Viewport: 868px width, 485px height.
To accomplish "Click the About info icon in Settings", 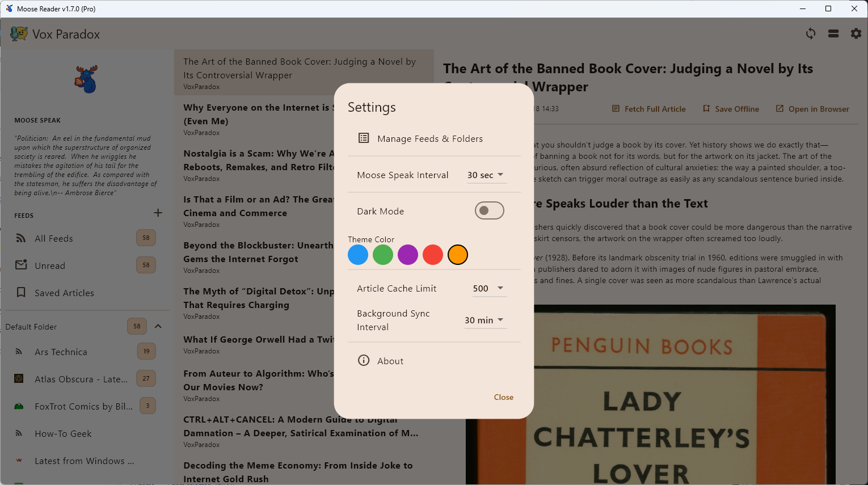I will click(364, 360).
